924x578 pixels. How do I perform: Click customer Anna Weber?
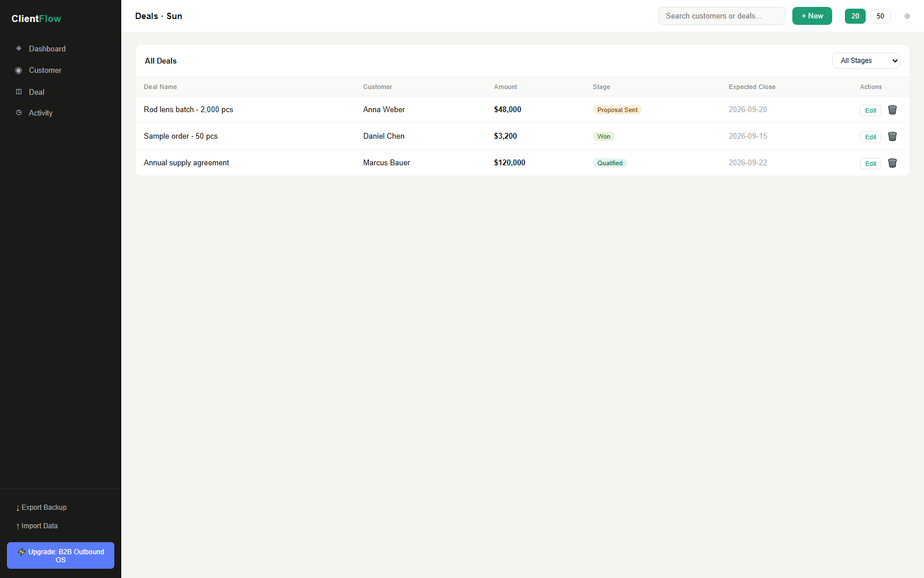[384, 109]
